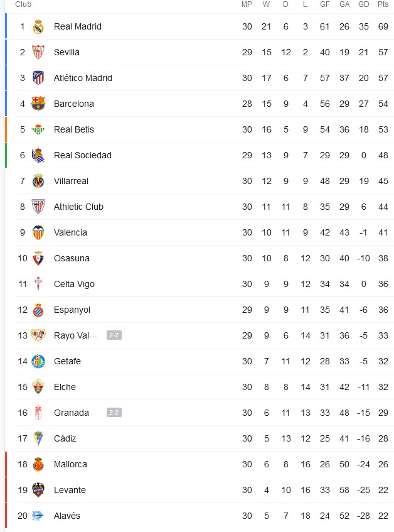Screen dimensions: 394x532
Task: Click the Pts column header
Action: point(383,4)
